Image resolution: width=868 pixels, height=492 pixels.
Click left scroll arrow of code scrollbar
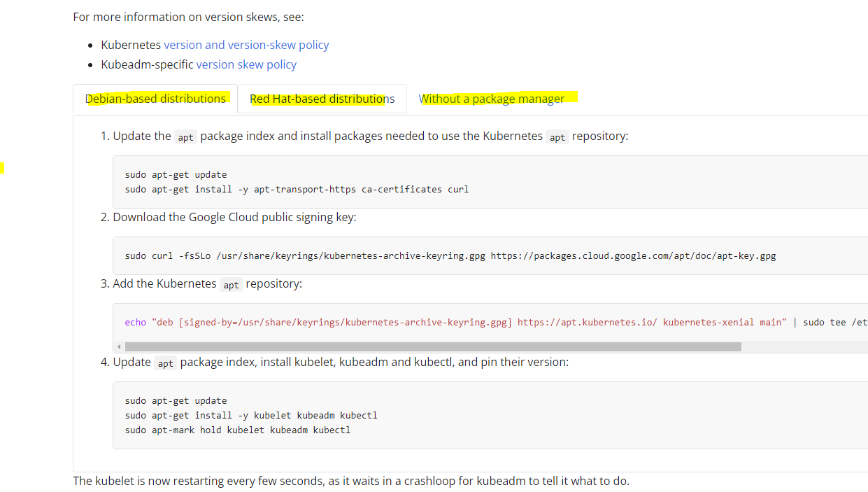click(x=118, y=346)
